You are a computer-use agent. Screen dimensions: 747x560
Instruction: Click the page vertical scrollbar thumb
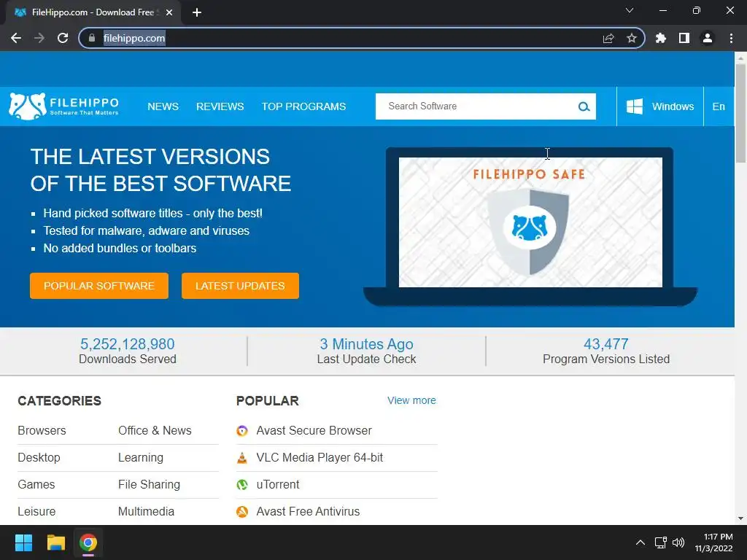pos(740,113)
